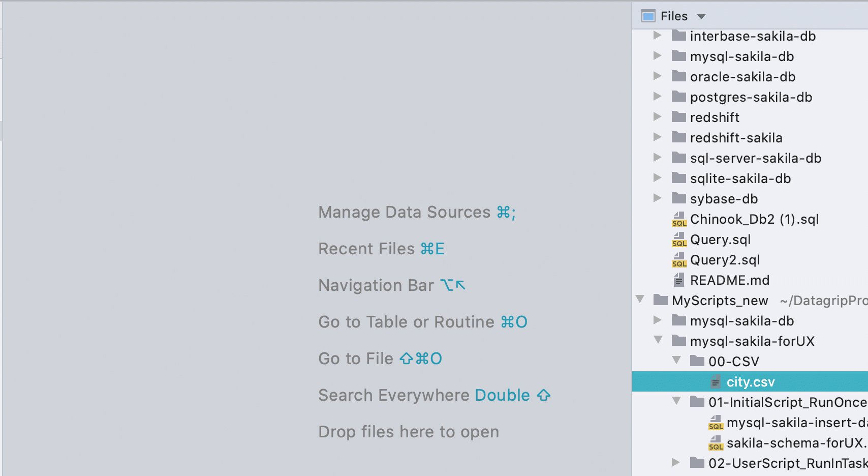
Task: Click the README.md document icon
Action: (678, 280)
